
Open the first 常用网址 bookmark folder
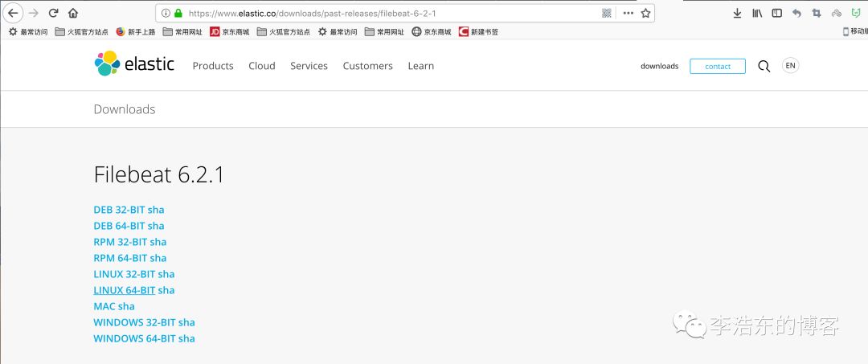coord(182,32)
